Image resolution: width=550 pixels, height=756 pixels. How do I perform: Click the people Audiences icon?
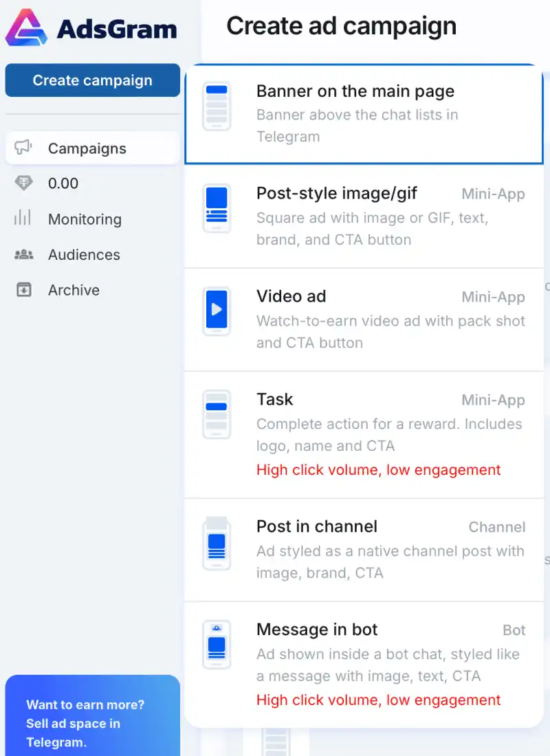coord(23,254)
